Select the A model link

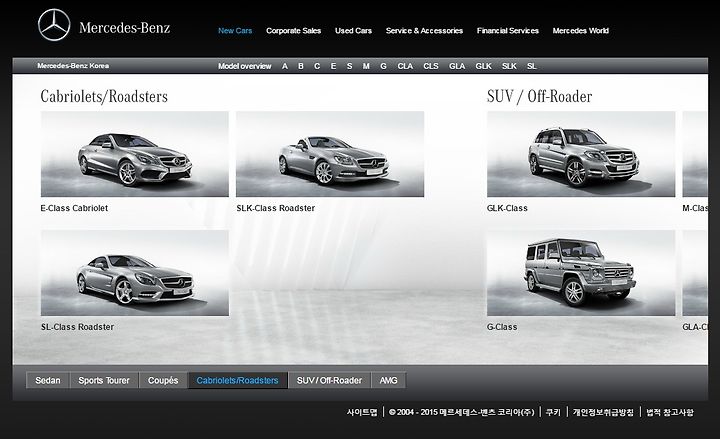[285, 66]
